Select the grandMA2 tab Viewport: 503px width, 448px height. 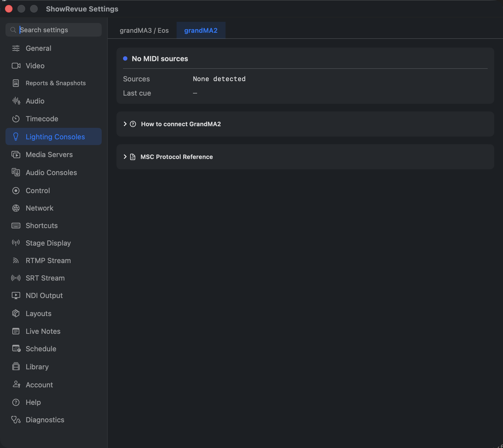(201, 30)
